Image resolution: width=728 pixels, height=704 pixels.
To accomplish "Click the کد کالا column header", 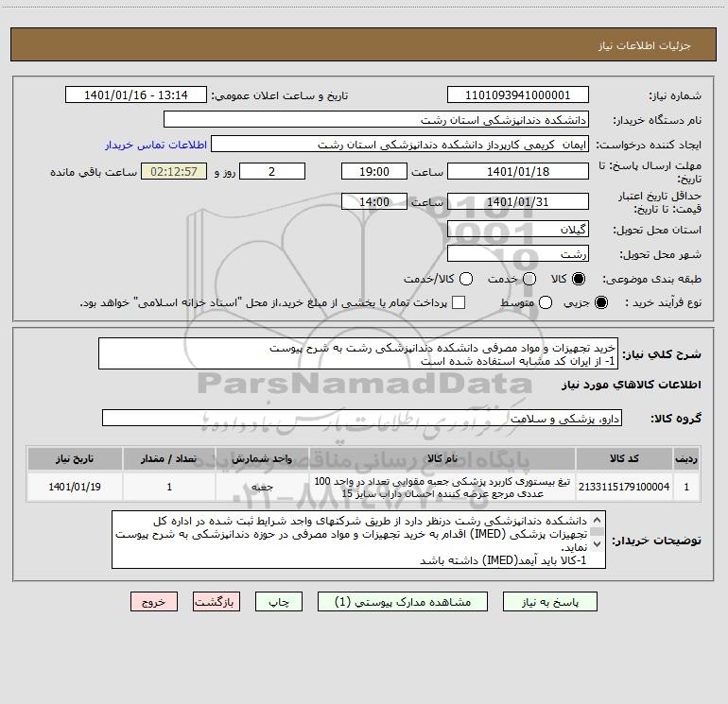I will 624,458.
